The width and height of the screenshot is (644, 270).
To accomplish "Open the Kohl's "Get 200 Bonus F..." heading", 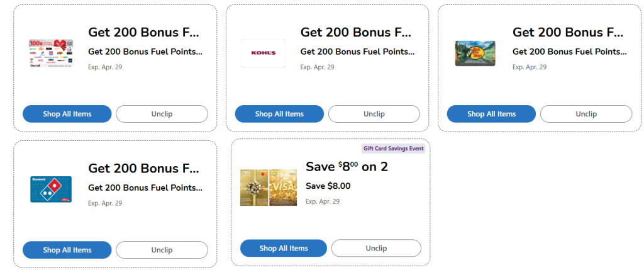I will pos(355,33).
